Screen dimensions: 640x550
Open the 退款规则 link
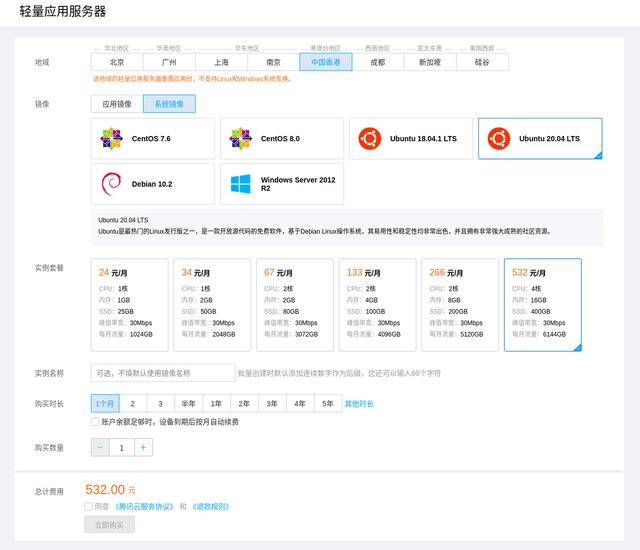(x=211, y=506)
